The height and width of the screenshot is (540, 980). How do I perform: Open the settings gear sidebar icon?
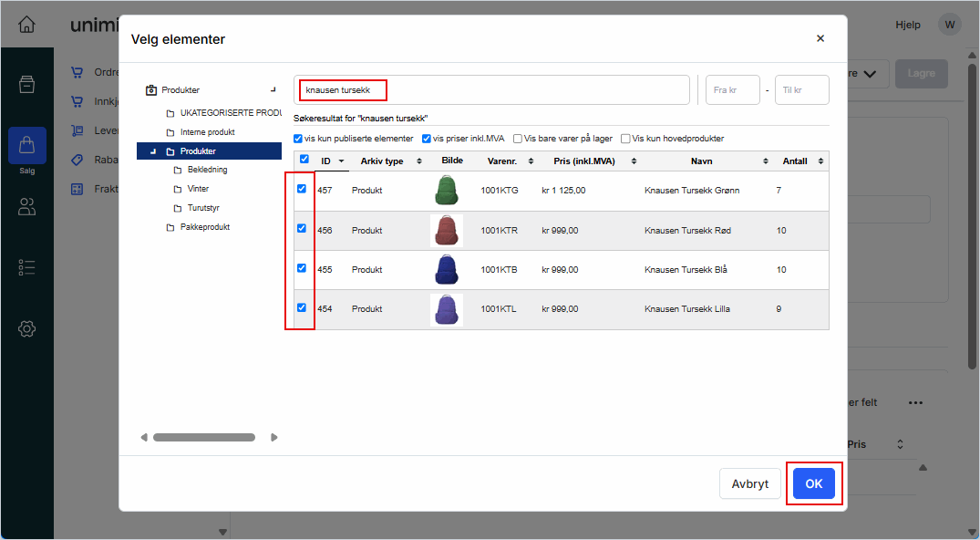click(x=26, y=328)
